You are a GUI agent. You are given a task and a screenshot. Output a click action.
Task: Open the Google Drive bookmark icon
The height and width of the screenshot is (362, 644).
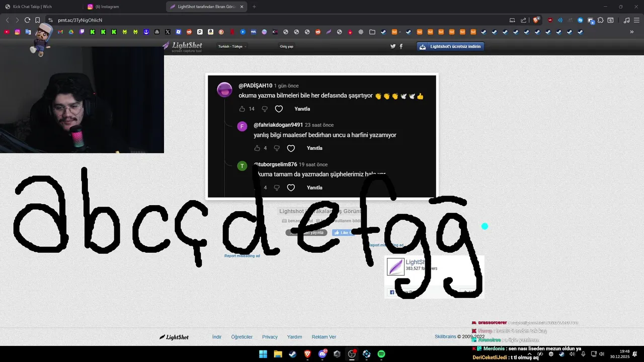[x=71, y=32]
